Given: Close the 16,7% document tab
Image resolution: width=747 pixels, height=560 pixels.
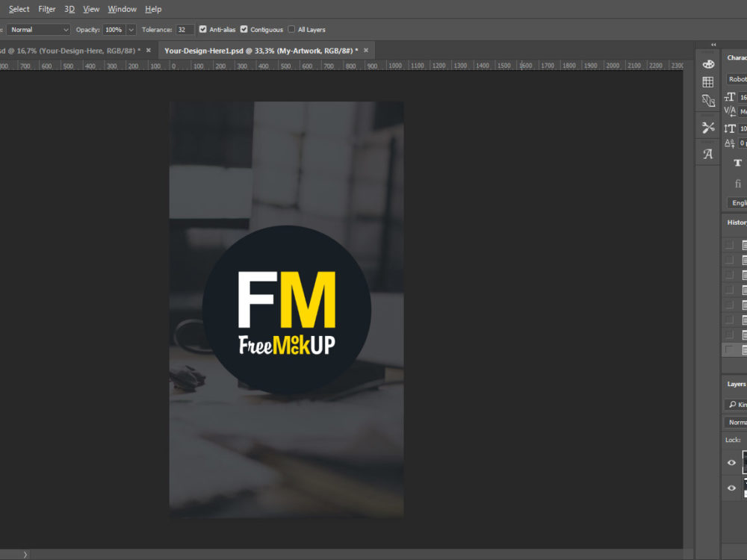Looking at the screenshot, I should tap(148, 51).
